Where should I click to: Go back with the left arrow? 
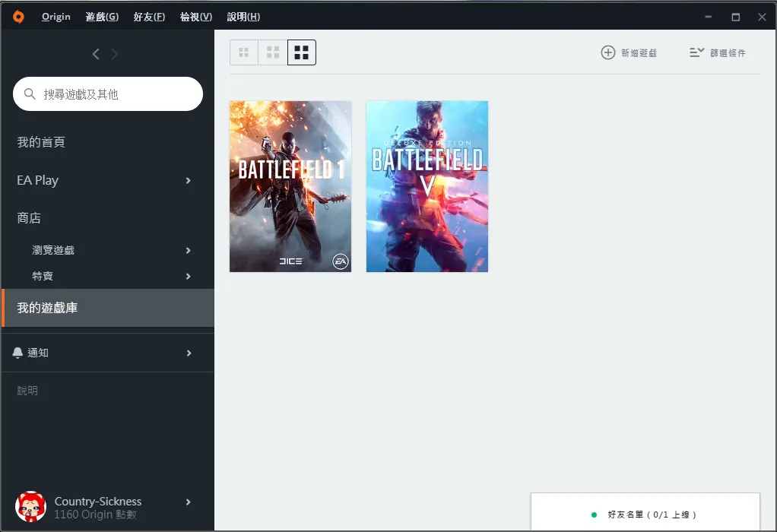tap(96, 54)
